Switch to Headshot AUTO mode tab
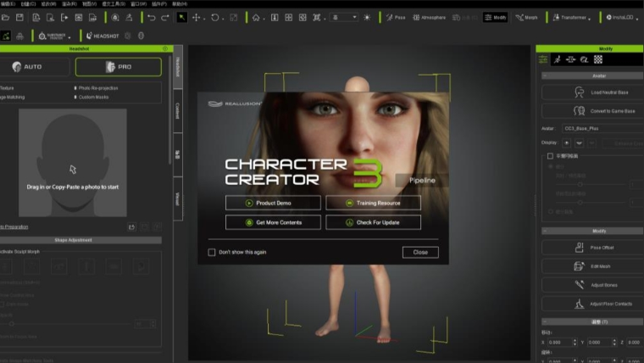The image size is (644, 363). tap(35, 67)
